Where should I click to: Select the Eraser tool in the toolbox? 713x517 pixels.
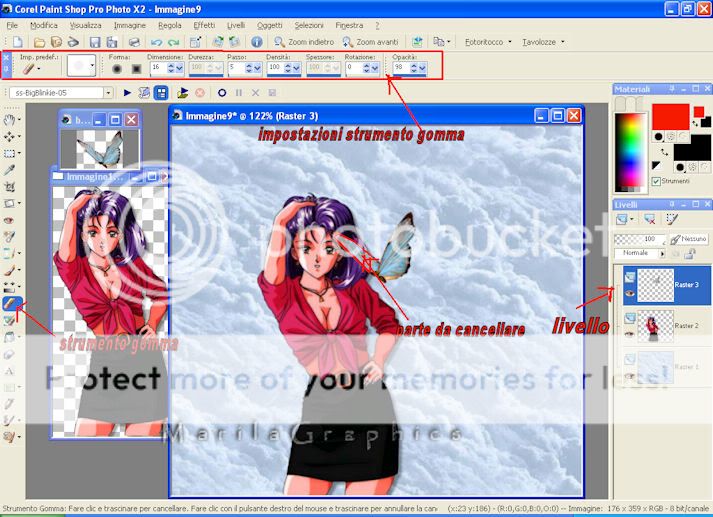pos(12,304)
